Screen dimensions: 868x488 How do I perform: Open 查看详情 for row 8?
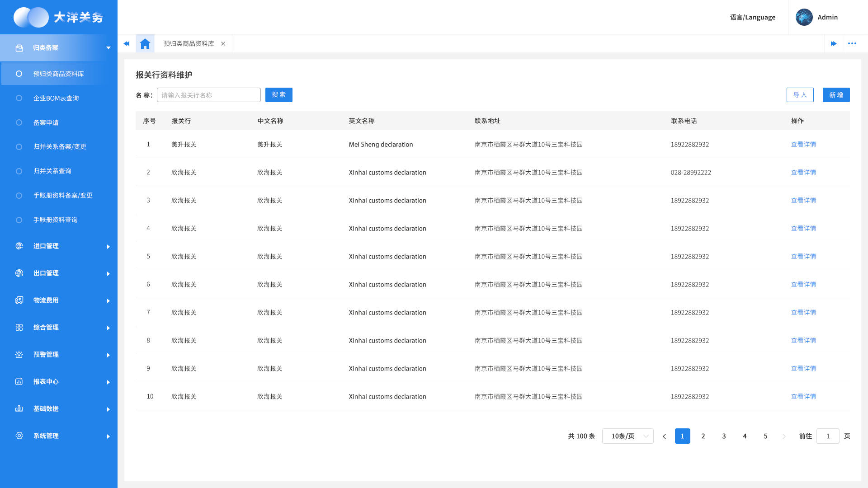(803, 341)
